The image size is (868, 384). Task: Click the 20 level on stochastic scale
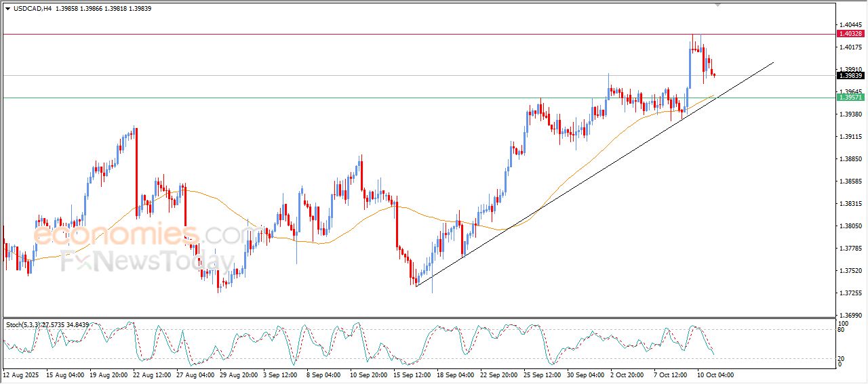[x=840, y=358]
